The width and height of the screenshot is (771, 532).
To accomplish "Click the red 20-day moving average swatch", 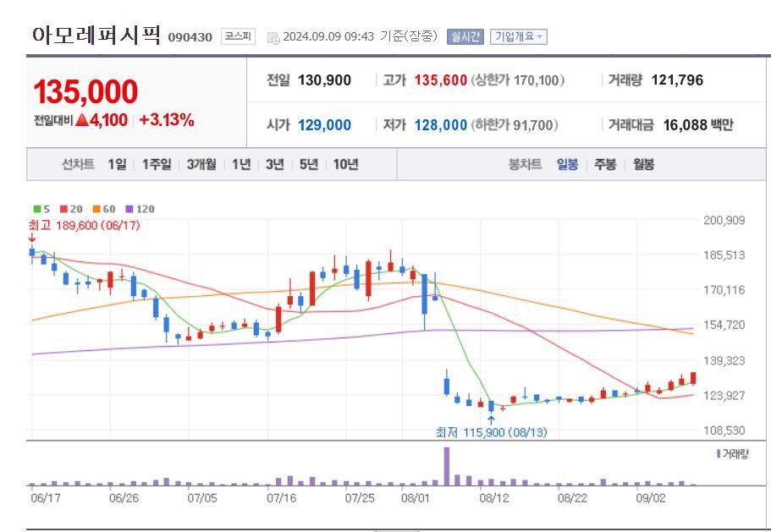I will [x=63, y=209].
